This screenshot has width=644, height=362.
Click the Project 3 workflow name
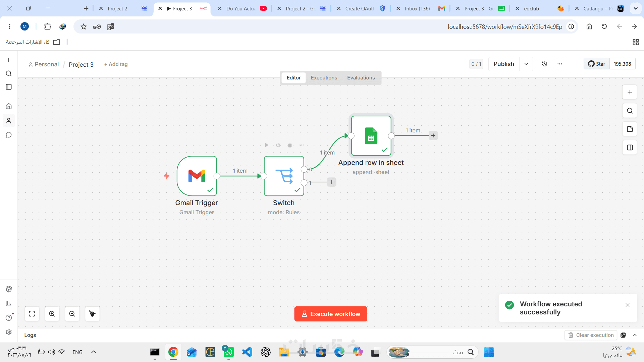pyautogui.click(x=81, y=64)
